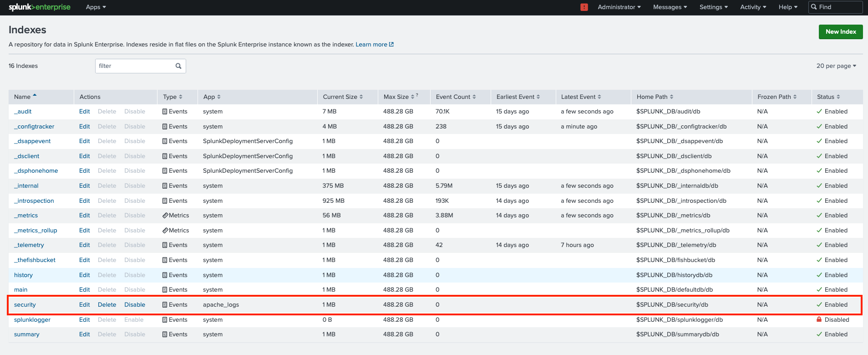Open the _configtracker index link
868x355 pixels.
pyautogui.click(x=34, y=127)
